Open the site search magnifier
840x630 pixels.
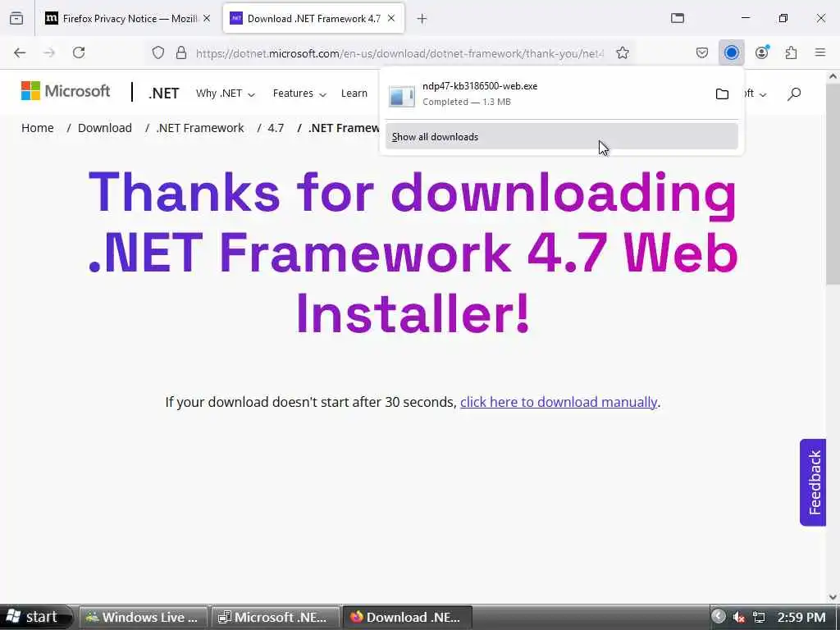(794, 94)
